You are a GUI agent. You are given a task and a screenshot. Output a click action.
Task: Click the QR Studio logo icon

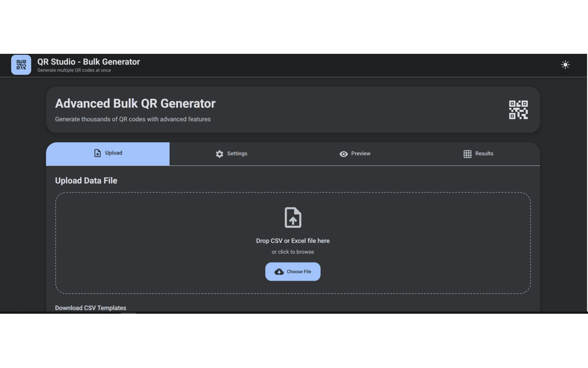pos(21,65)
